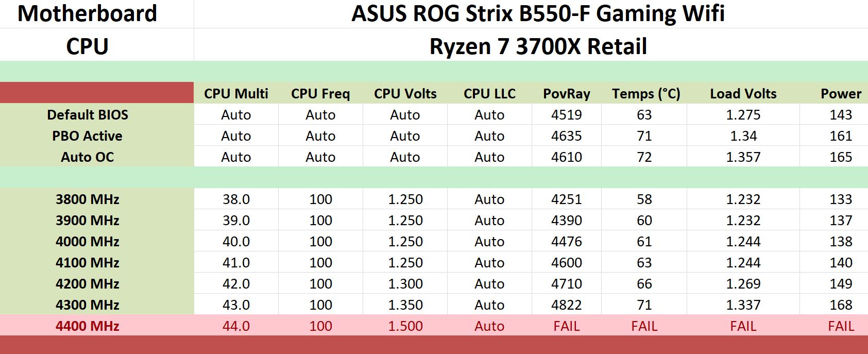Click Power value 168

point(841,305)
